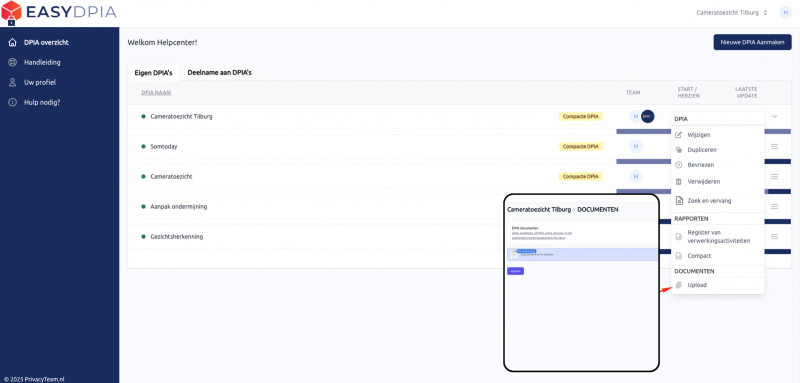800x383 pixels.
Task: Click the Verwijderen trash icon
Action: coord(679,182)
